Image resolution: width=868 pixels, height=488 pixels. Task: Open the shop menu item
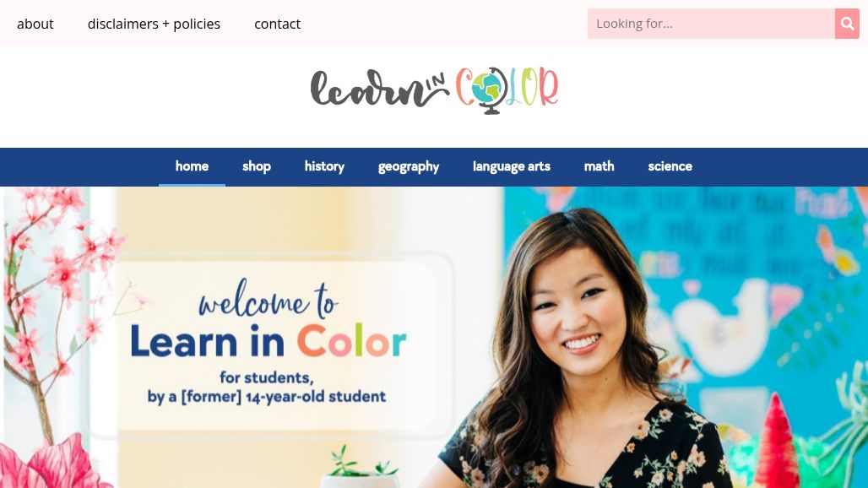point(257,166)
